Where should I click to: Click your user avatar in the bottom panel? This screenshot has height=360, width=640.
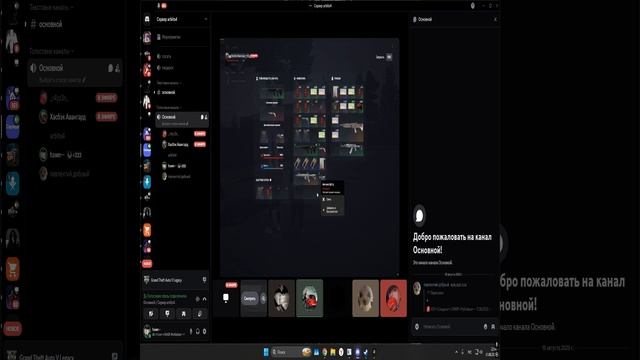pyautogui.click(x=147, y=331)
